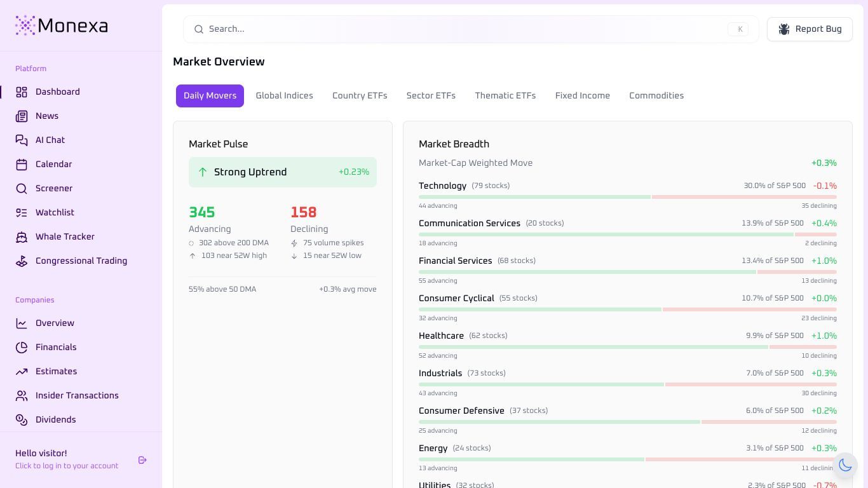This screenshot has height=488, width=868.
Task: Open the Commodities tab
Action: (x=656, y=96)
